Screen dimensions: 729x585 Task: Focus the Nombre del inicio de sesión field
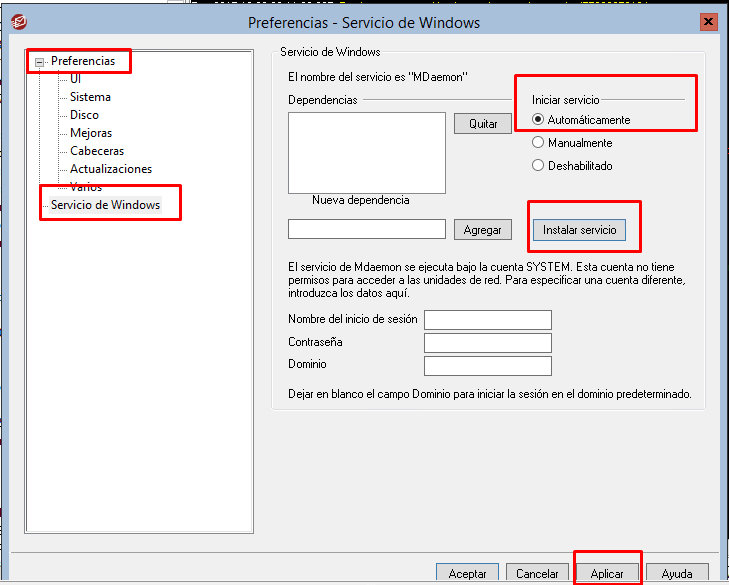(488, 320)
